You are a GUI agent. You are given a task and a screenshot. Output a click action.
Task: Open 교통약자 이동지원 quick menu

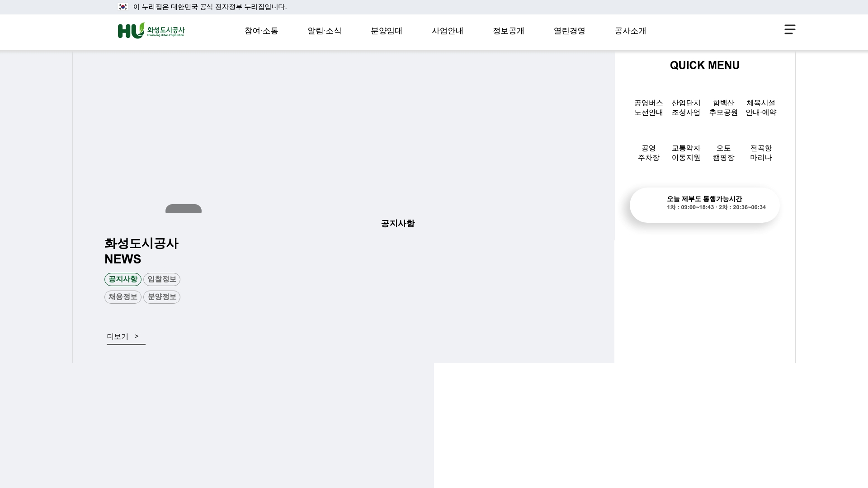click(686, 153)
